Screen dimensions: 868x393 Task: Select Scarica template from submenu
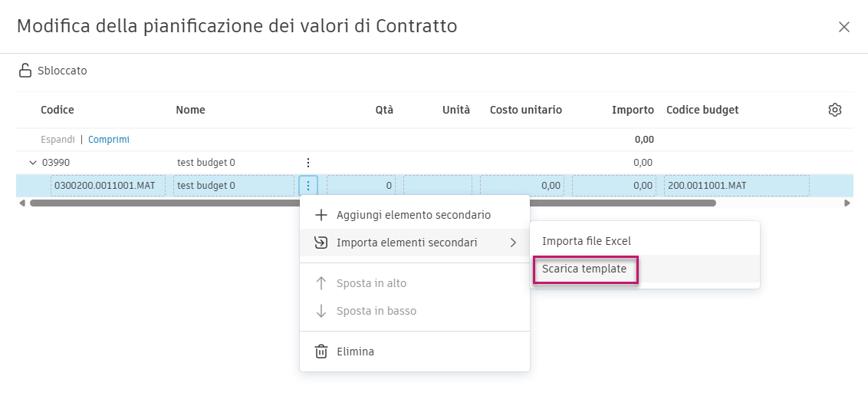584,269
